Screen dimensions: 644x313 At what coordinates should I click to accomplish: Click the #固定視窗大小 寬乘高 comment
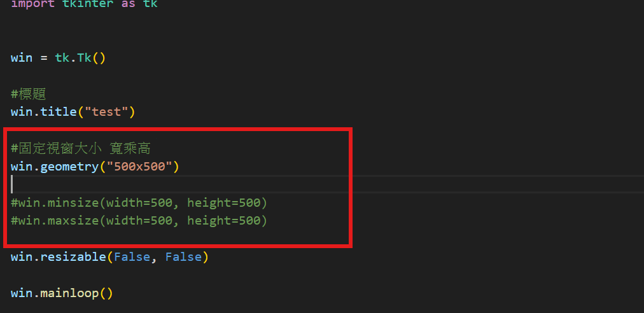click(80, 148)
